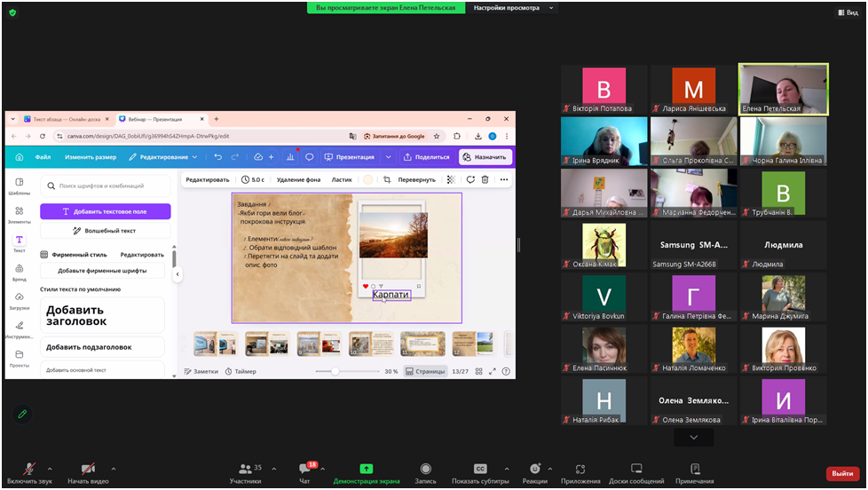Click the green annotation pencil icon
This screenshot has height=490, width=868.
pos(22,414)
